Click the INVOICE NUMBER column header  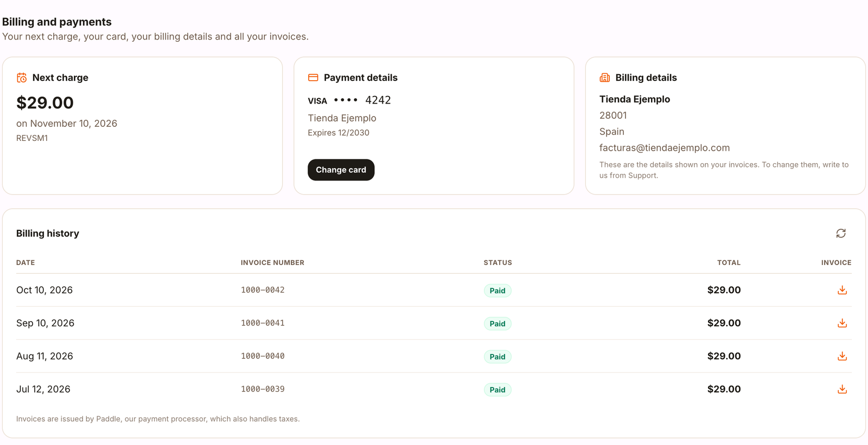coord(272,262)
